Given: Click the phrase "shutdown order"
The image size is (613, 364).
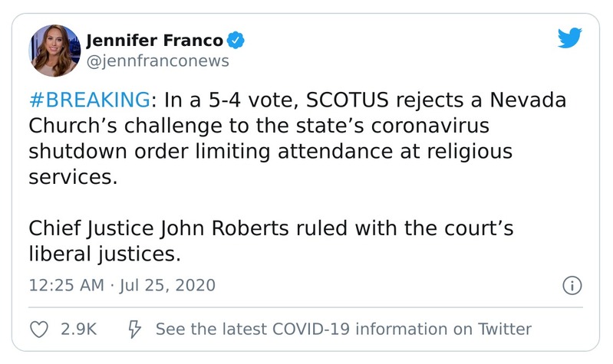Looking at the screenshot, I should [108, 151].
